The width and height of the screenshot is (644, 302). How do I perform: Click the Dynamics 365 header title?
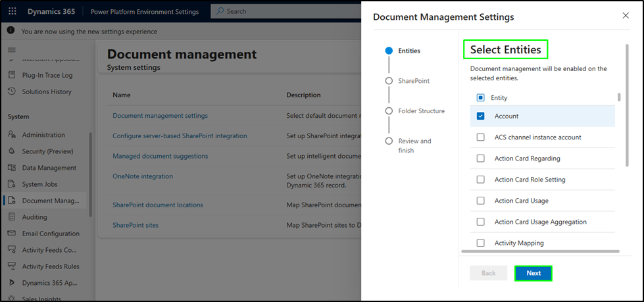[x=51, y=11]
